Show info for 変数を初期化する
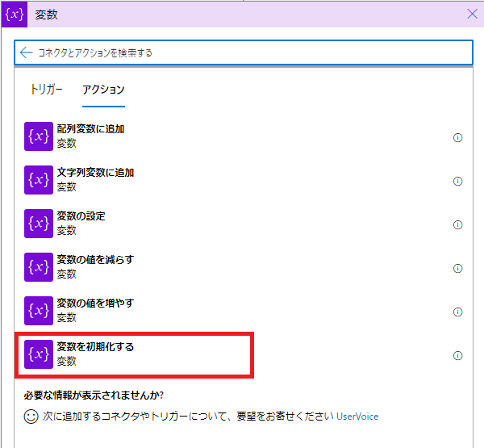 click(x=457, y=355)
